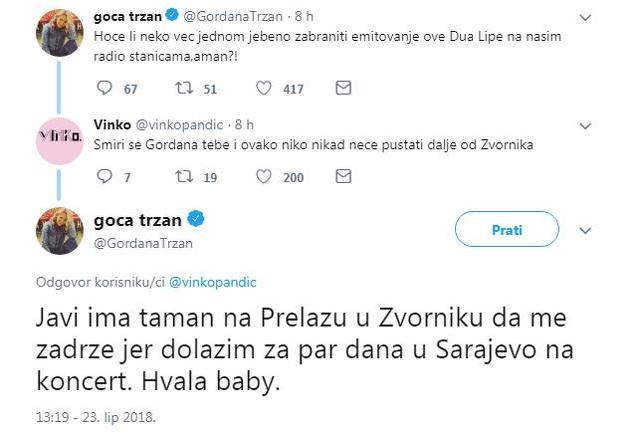632x438 pixels.
Task: Open the Vinko display name in reply
Action: coord(112,124)
